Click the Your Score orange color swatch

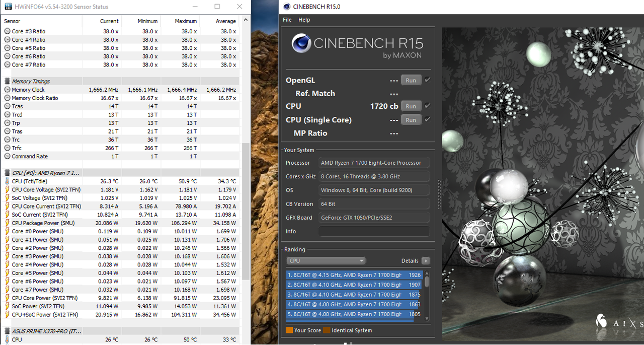pos(289,330)
